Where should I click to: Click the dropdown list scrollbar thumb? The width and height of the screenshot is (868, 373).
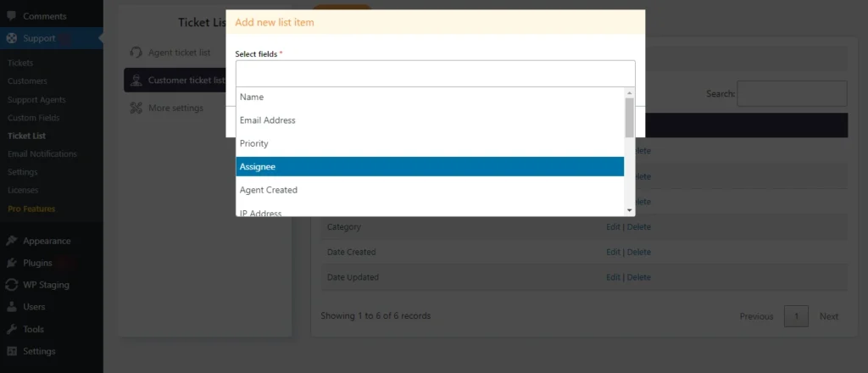pyautogui.click(x=630, y=117)
